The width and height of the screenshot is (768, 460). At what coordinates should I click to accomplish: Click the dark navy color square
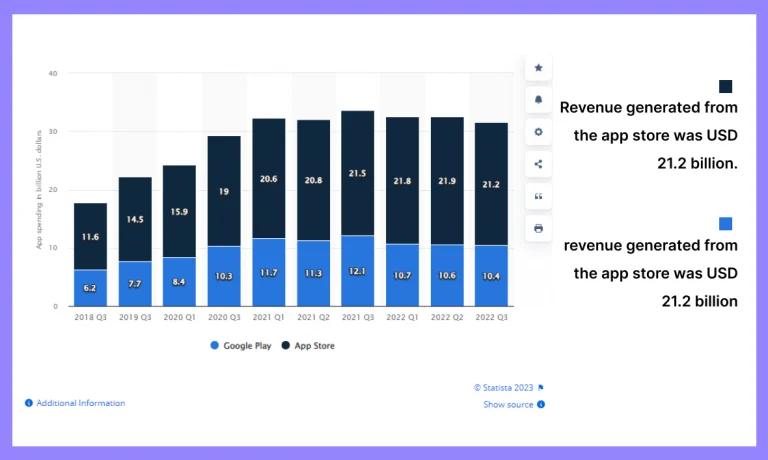725,87
